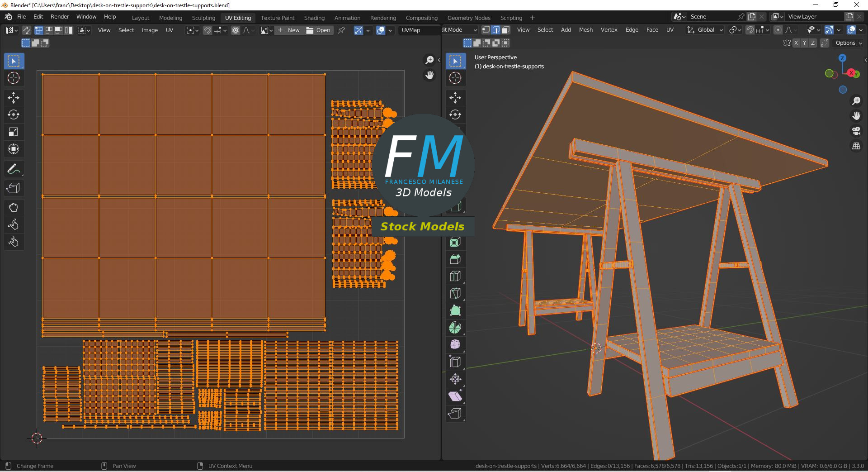The height and width of the screenshot is (472, 868).
Task: Select the 3D viewport Rip Region tool
Action: click(455, 414)
